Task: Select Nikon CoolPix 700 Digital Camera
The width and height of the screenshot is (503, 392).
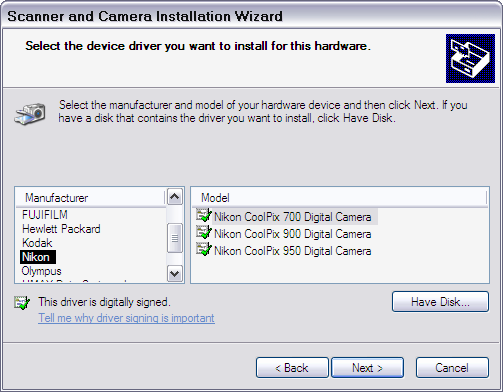Action: pyautogui.click(x=292, y=217)
